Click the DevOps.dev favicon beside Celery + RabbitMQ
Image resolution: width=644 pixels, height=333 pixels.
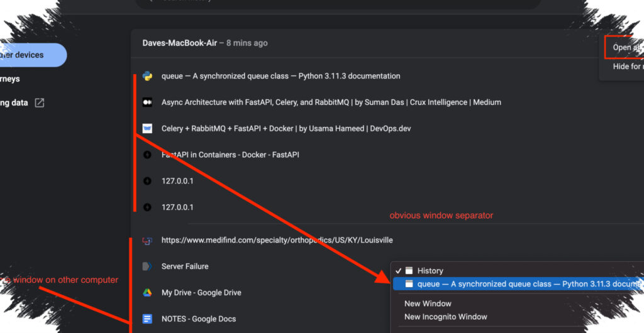point(147,128)
